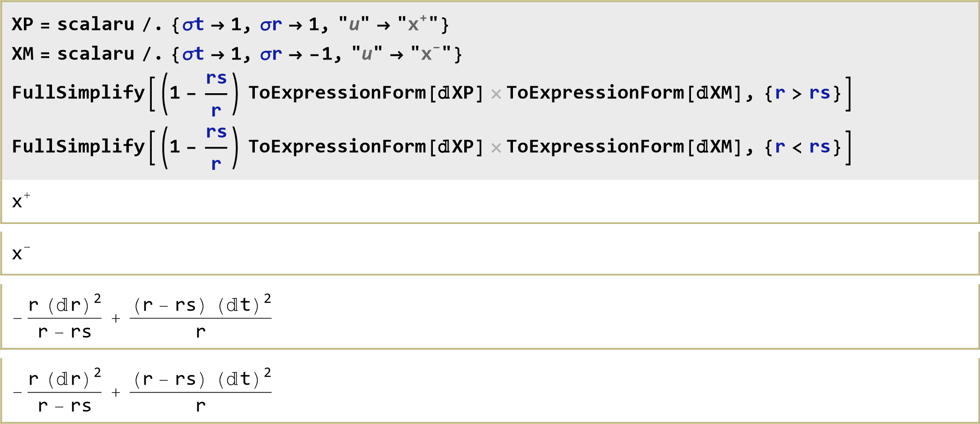Click scalaru in the XP definition line

tap(96, 24)
